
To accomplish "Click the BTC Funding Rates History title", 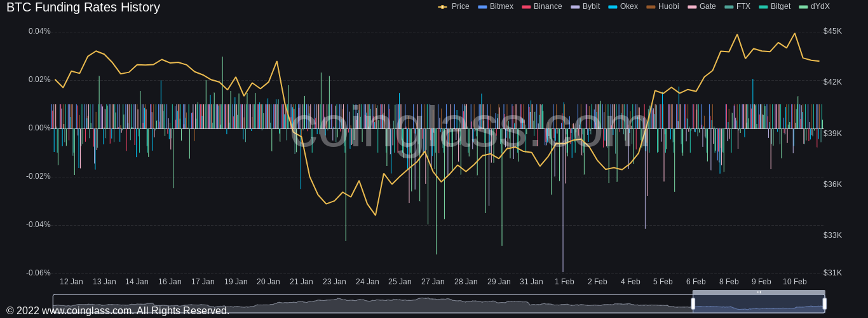I will (x=83, y=8).
